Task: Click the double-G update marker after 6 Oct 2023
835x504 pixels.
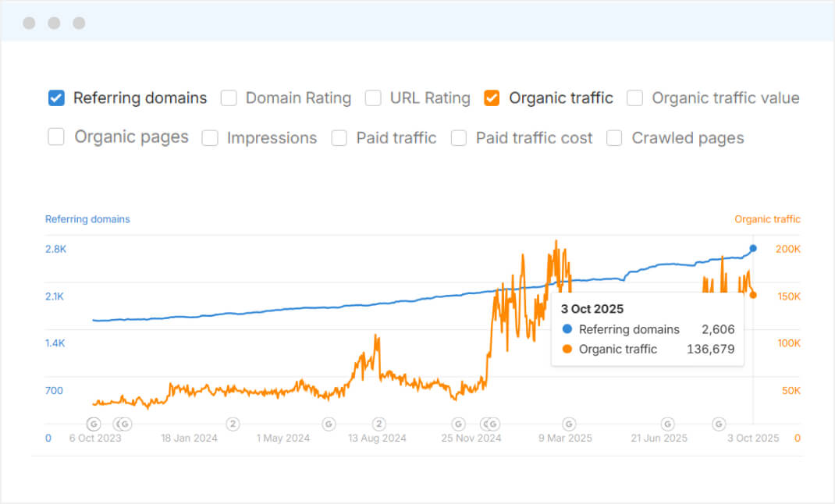Action: coord(123,424)
